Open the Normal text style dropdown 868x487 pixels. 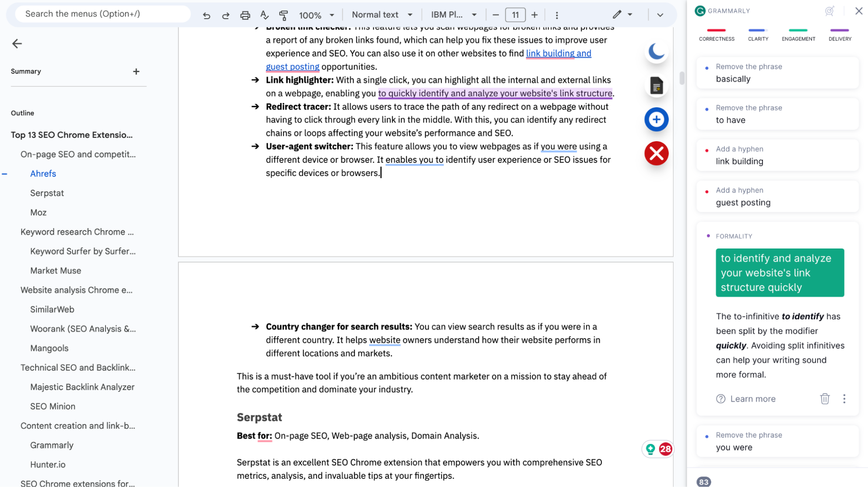click(382, 15)
